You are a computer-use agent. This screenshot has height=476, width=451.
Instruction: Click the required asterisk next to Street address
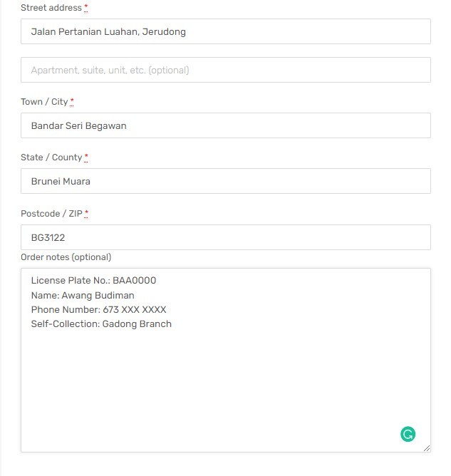point(86,8)
